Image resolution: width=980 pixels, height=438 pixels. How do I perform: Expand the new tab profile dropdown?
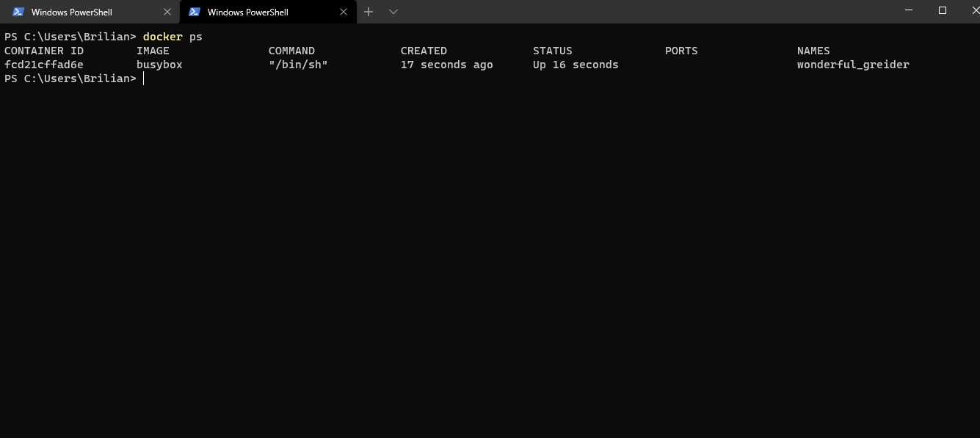(393, 12)
